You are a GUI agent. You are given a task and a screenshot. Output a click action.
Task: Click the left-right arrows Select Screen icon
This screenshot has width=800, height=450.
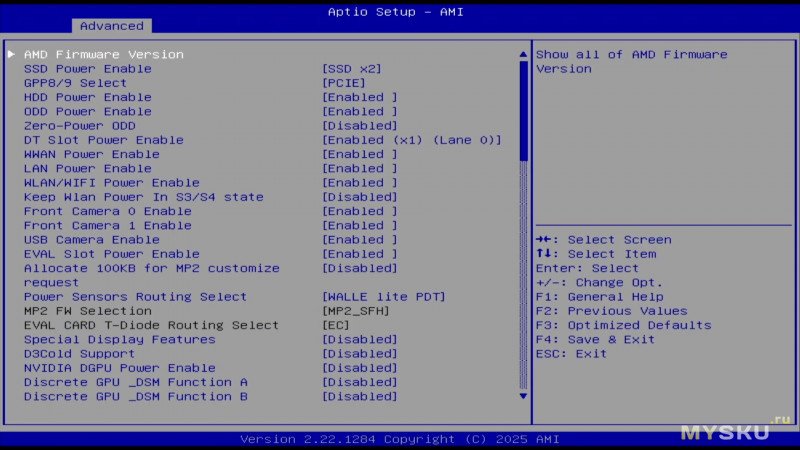[544, 239]
